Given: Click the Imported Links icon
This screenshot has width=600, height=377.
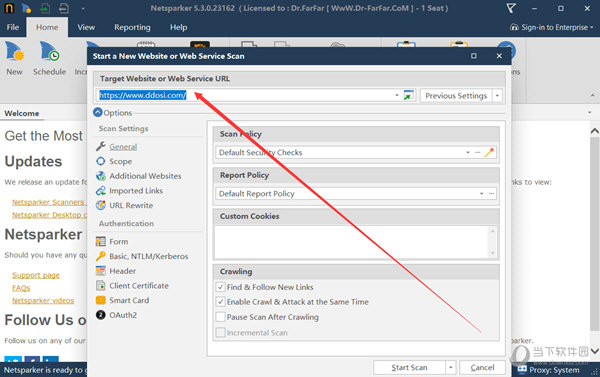Looking at the screenshot, I should click(101, 191).
